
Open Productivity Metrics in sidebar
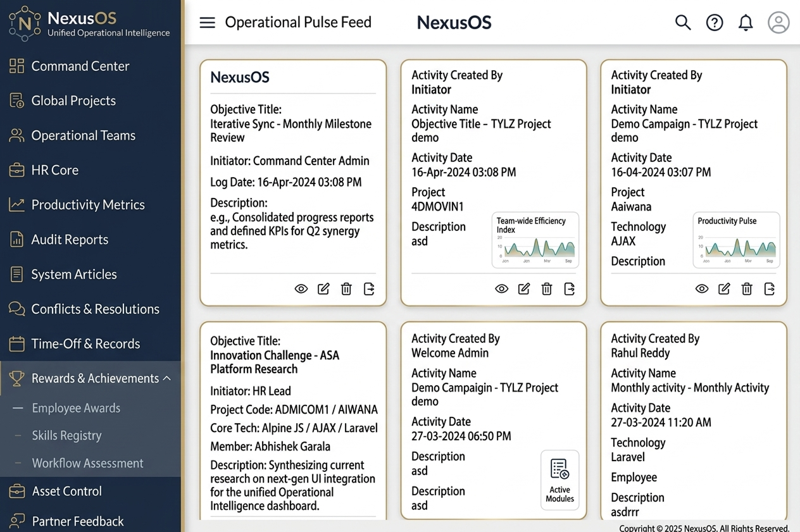(88, 205)
